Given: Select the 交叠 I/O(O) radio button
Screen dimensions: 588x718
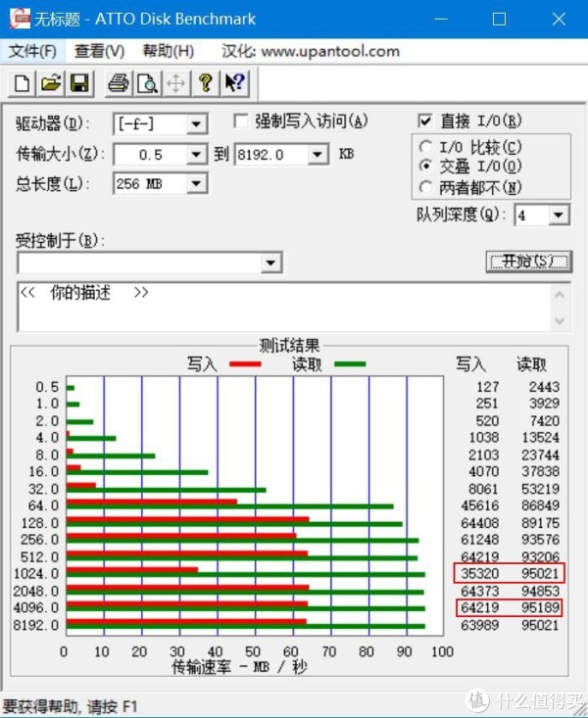Looking at the screenshot, I should [425, 166].
